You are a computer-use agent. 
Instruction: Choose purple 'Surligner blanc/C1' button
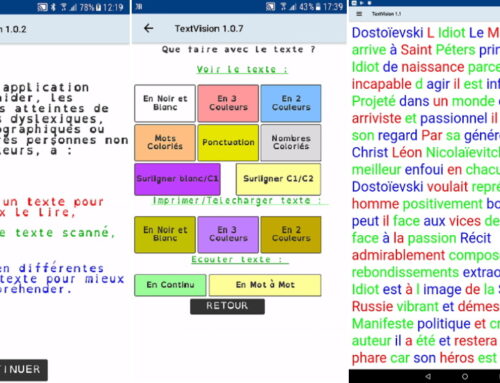coord(177,179)
